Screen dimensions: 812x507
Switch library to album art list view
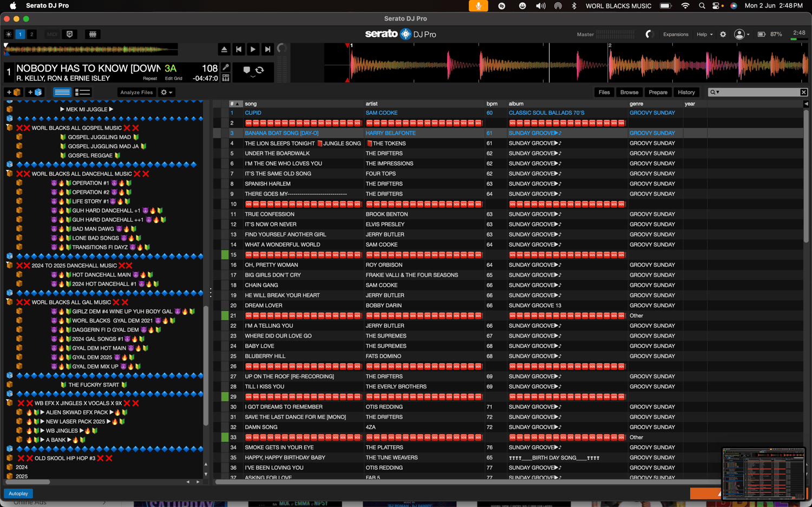(x=83, y=93)
